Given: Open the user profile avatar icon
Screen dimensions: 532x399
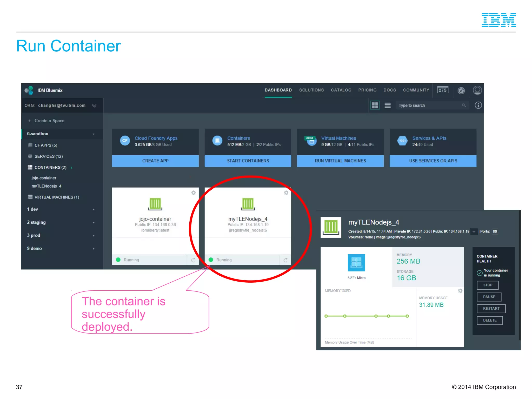Looking at the screenshot, I should click(477, 90).
